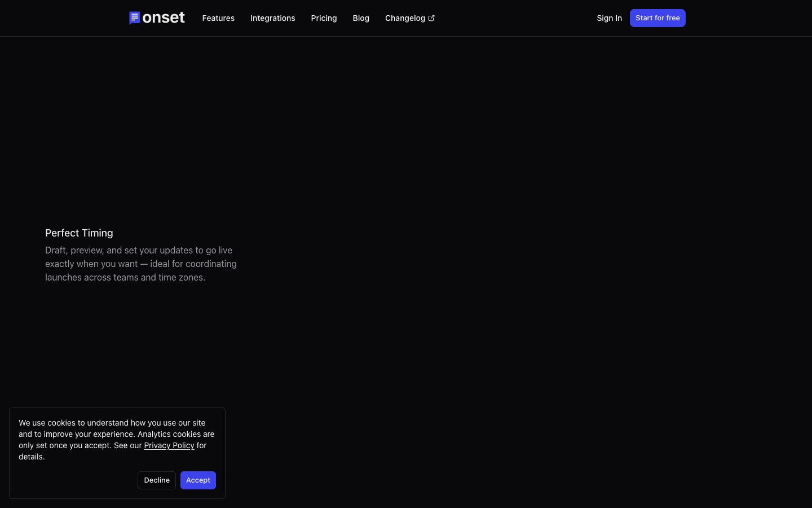Accept analytics cookies
Viewport: 812px width, 508px height.
pyautogui.click(x=198, y=480)
